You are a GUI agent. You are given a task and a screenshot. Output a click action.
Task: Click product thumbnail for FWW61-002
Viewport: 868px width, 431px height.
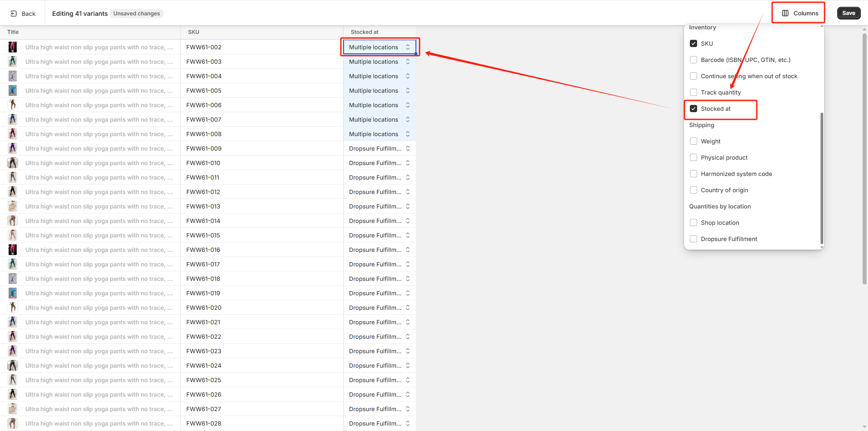point(13,47)
